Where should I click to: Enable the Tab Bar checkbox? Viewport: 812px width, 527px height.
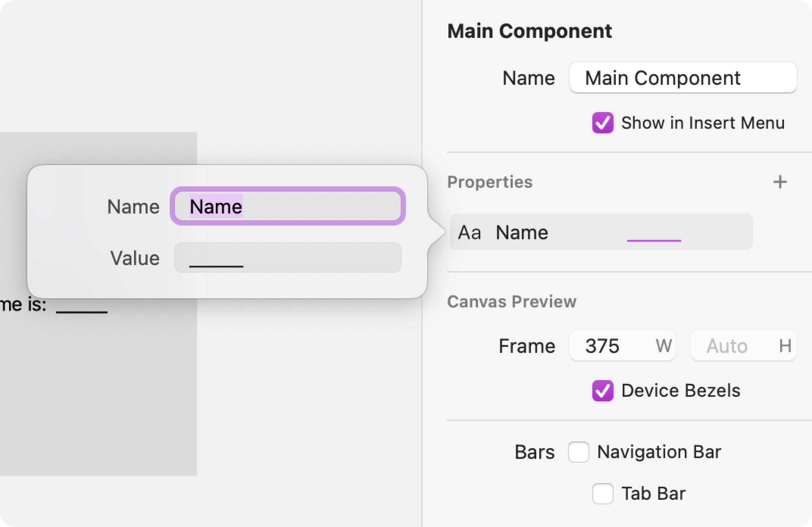603,493
